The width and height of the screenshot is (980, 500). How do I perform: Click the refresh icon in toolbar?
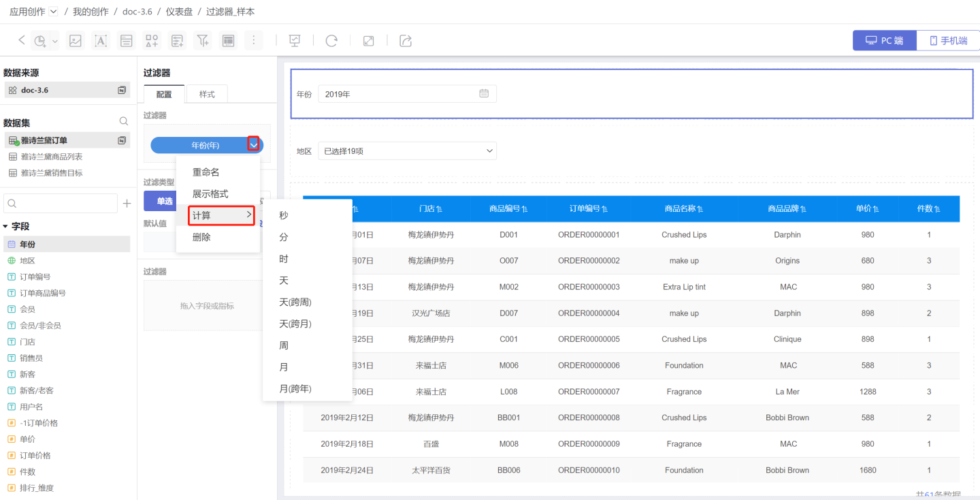(x=331, y=41)
